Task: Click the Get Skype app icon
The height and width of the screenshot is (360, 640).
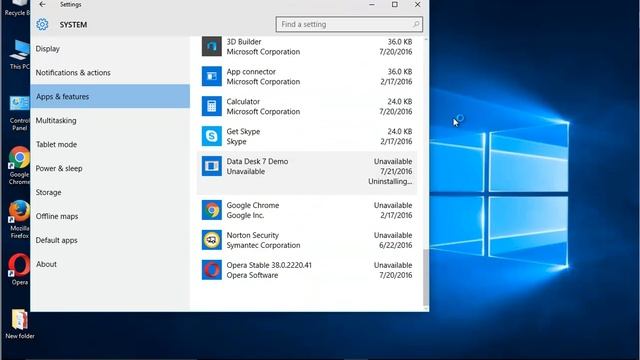Action: [x=211, y=136]
